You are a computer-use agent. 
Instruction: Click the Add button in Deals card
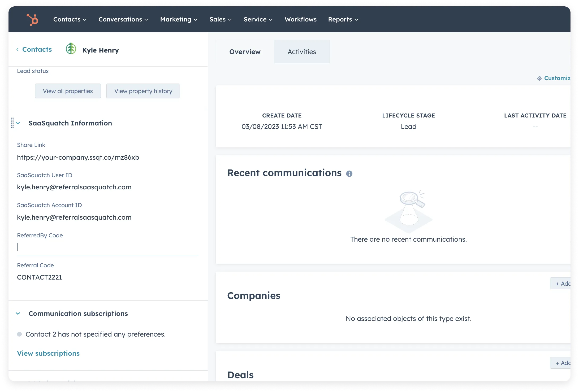click(x=560, y=363)
